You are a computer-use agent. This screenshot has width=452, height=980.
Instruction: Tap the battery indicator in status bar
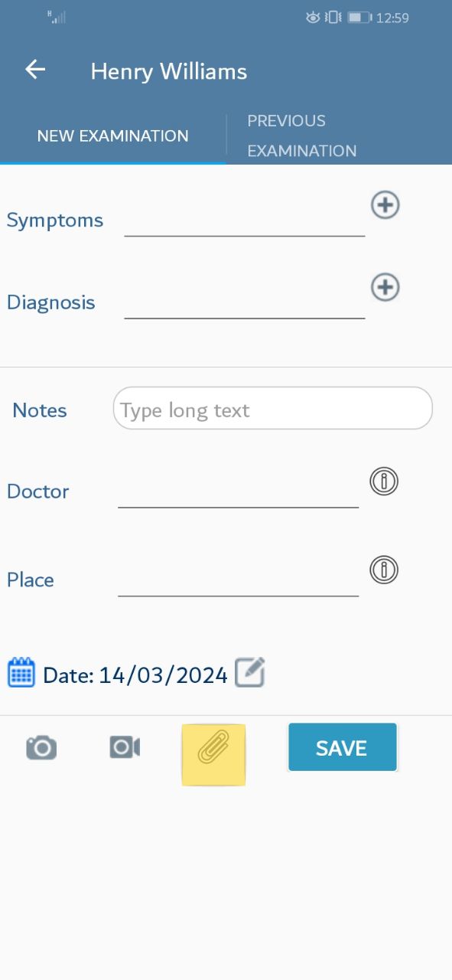click(359, 17)
